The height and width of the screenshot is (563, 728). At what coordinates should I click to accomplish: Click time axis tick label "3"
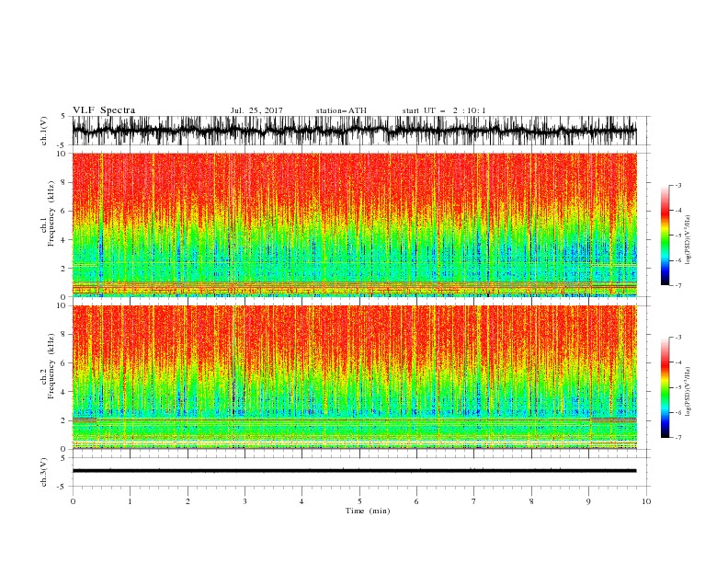point(245,501)
